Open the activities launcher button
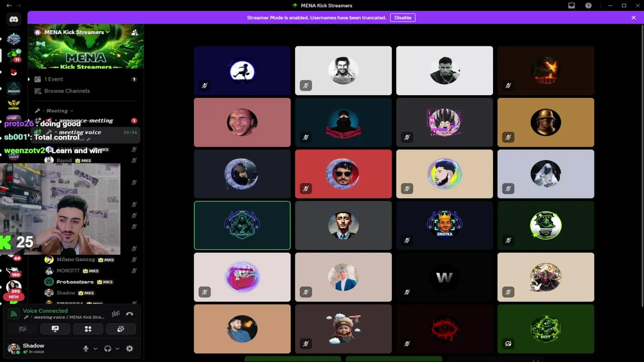This screenshot has height=362, width=644. pos(88,329)
